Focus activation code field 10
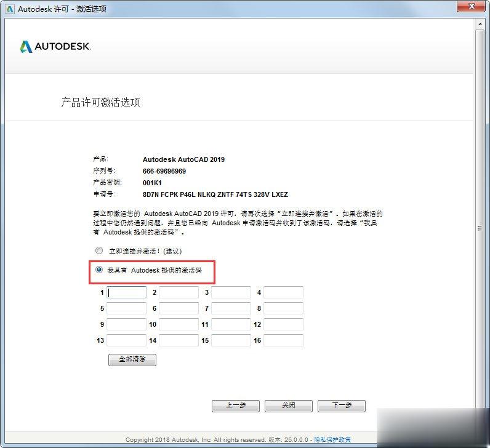 click(179, 324)
